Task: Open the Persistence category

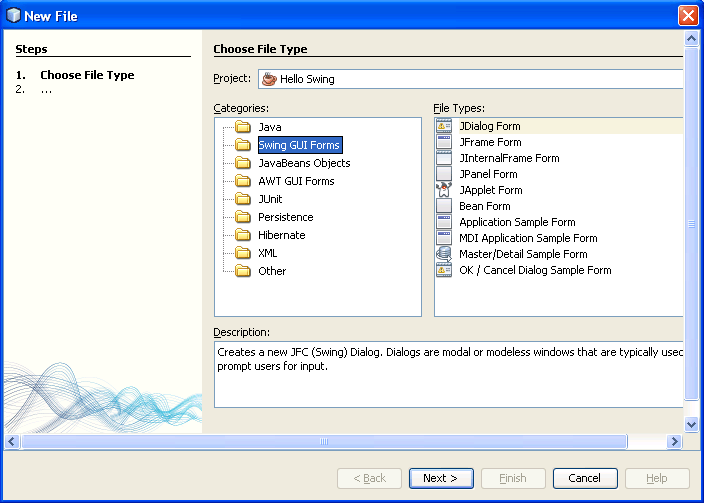Action: point(285,217)
